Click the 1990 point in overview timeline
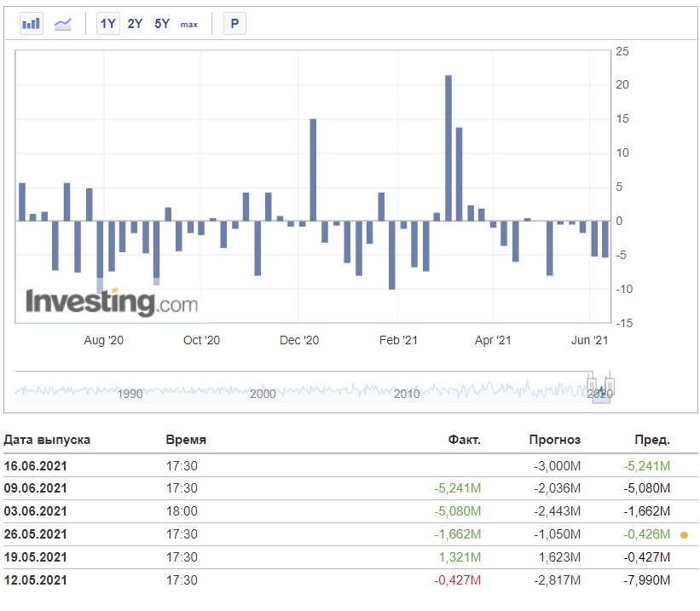The width and height of the screenshot is (700, 611). 130,394
